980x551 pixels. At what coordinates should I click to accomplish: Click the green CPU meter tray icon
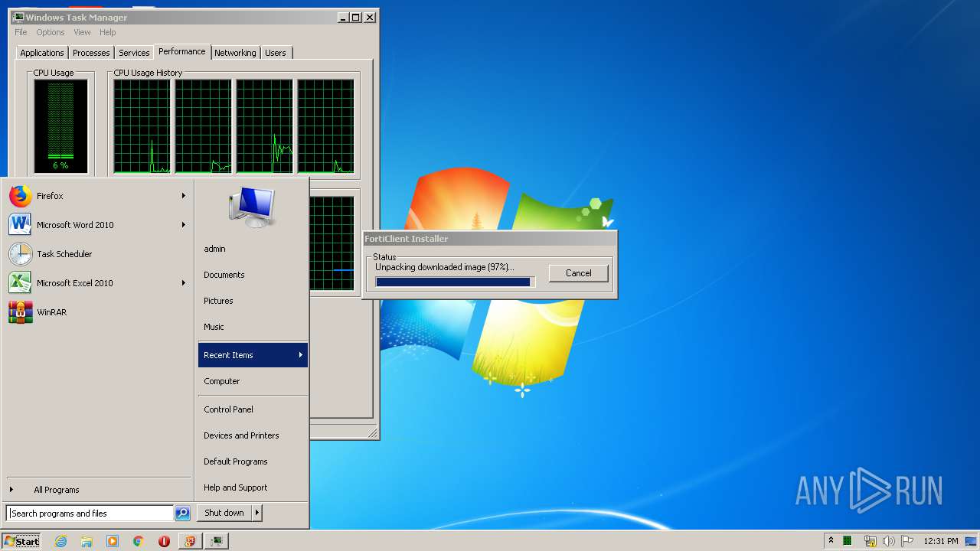tap(848, 541)
